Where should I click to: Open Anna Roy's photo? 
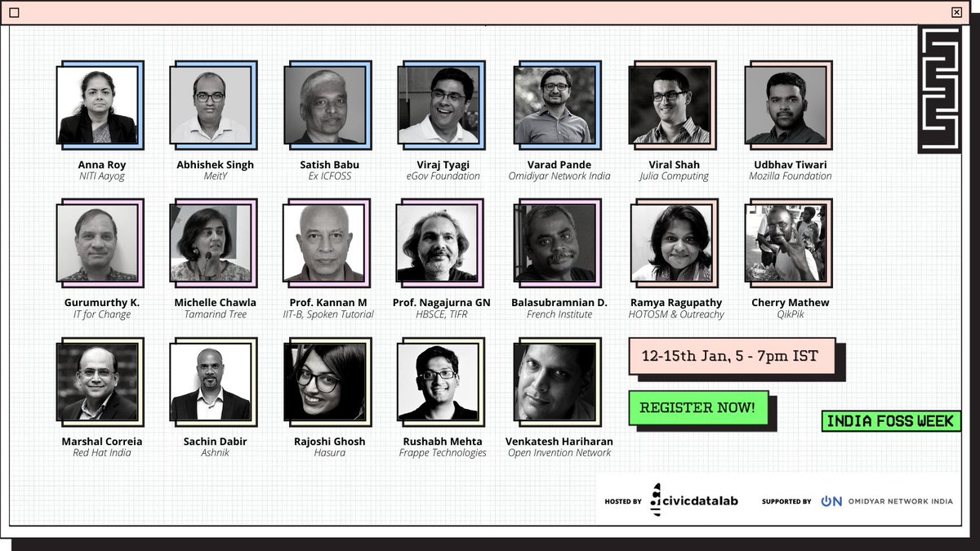[97, 105]
